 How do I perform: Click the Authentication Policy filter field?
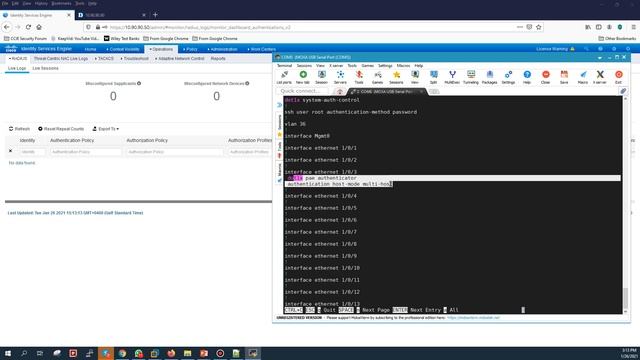click(85, 152)
